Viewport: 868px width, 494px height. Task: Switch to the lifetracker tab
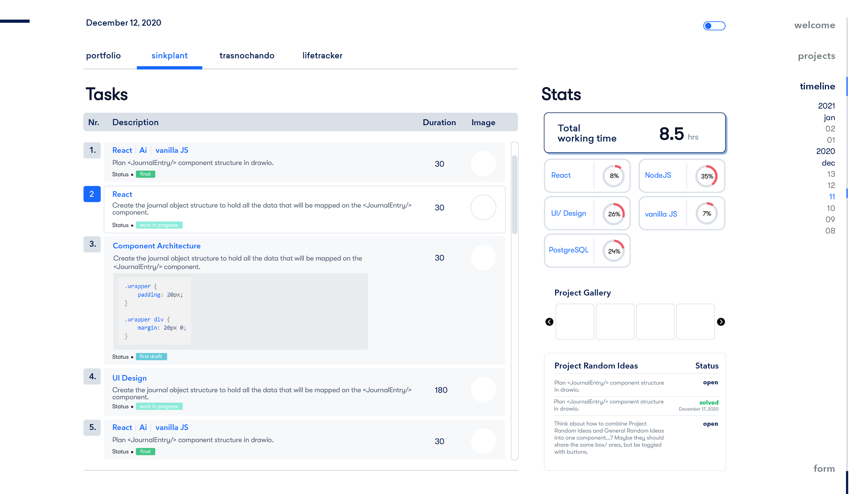[322, 55]
